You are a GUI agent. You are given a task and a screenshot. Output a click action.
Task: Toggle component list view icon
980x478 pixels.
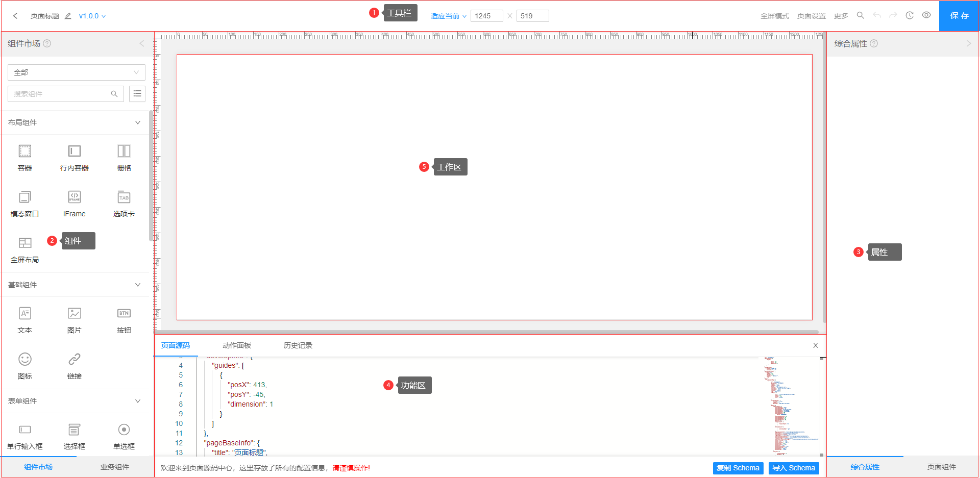(x=137, y=94)
